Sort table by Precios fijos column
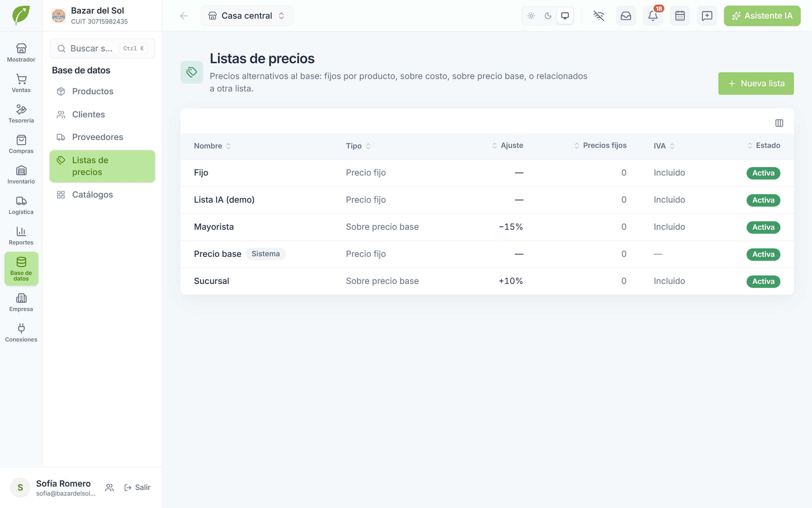The width and height of the screenshot is (812, 508). (600, 145)
